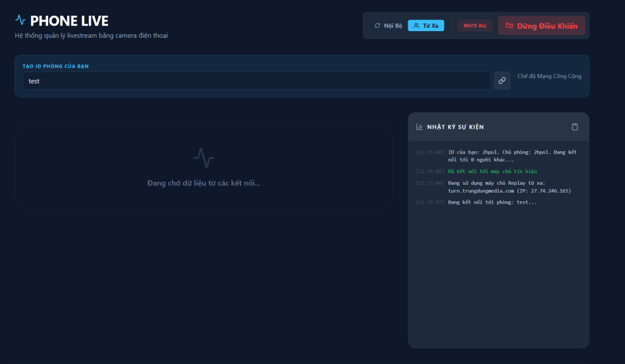This screenshot has height=364, width=625.
Task: Switch to Nội Bộ mode
Action: (x=388, y=26)
